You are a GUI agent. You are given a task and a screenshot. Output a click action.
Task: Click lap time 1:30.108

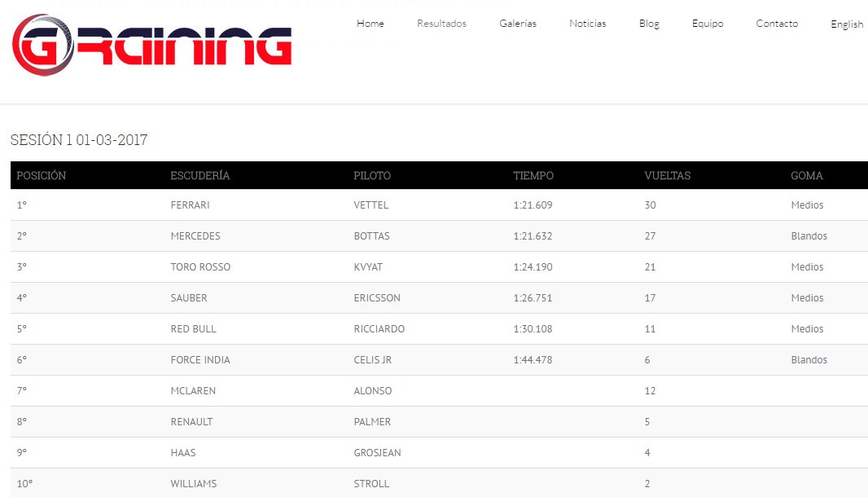533,329
